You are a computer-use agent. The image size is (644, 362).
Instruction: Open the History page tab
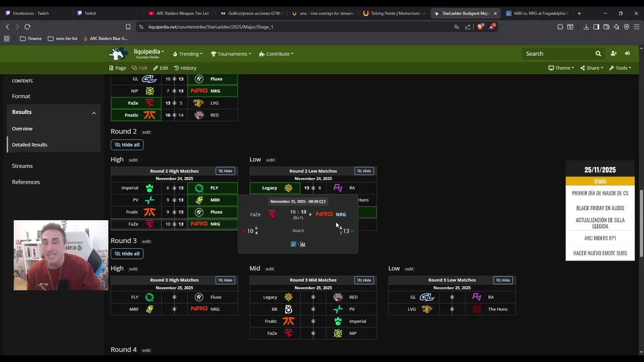pyautogui.click(x=185, y=68)
